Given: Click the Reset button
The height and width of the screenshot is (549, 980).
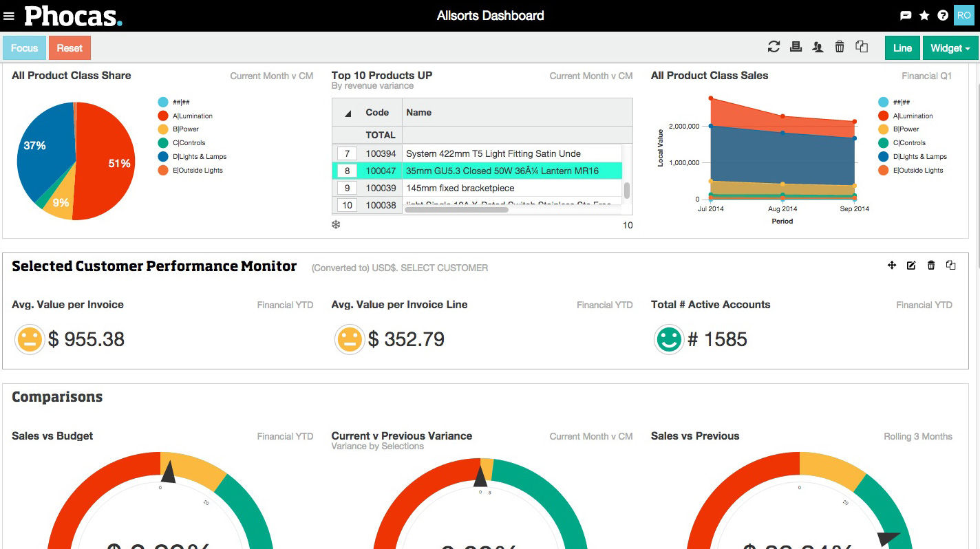Looking at the screenshot, I should [70, 48].
